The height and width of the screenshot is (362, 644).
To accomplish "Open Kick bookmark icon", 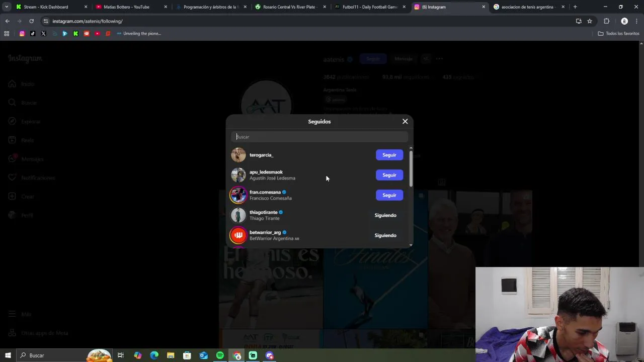I will [x=75, y=34].
